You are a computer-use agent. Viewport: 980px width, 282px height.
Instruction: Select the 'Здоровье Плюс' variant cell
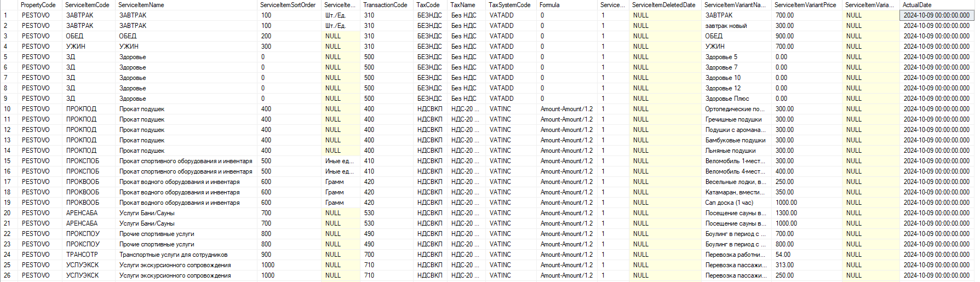727,99
